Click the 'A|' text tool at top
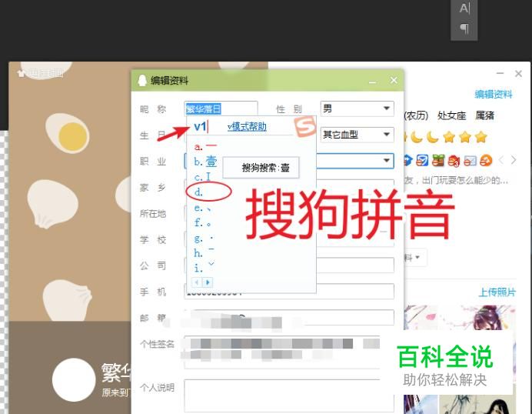The image size is (532, 414). coord(464,8)
